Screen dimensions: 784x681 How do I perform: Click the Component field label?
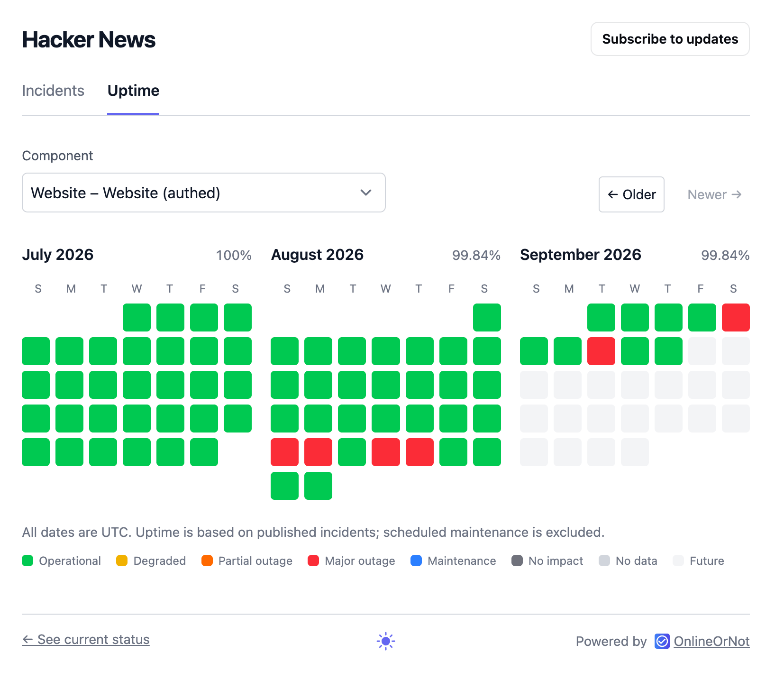coord(57,156)
